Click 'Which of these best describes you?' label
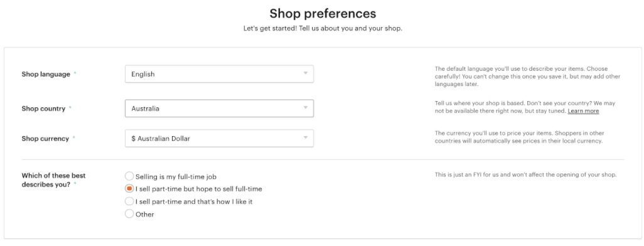This screenshot has height=246, width=644. pos(53,180)
